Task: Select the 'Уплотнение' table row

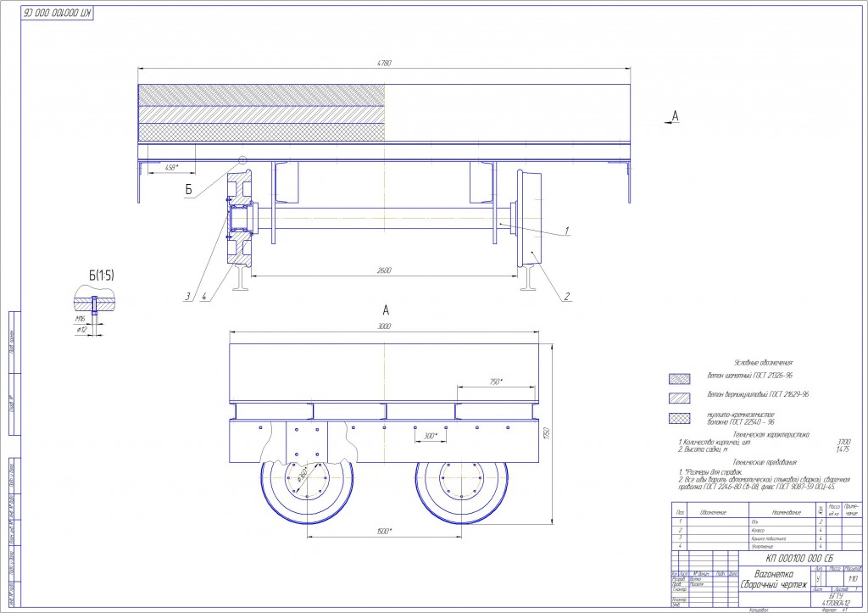Action: (x=766, y=546)
